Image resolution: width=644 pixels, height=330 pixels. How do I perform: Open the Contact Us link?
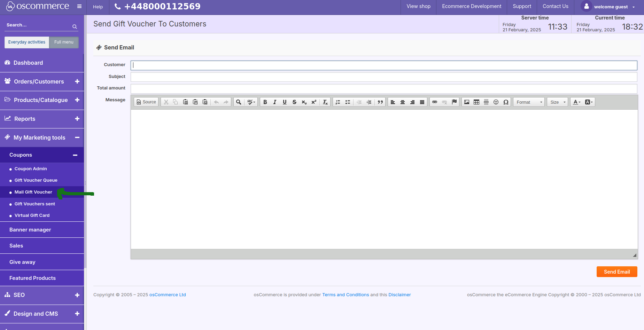(x=555, y=6)
